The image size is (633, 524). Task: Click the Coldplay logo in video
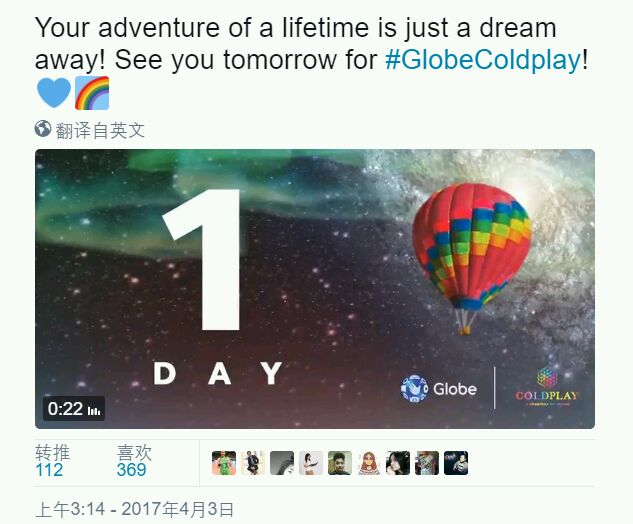click(547, 386)
